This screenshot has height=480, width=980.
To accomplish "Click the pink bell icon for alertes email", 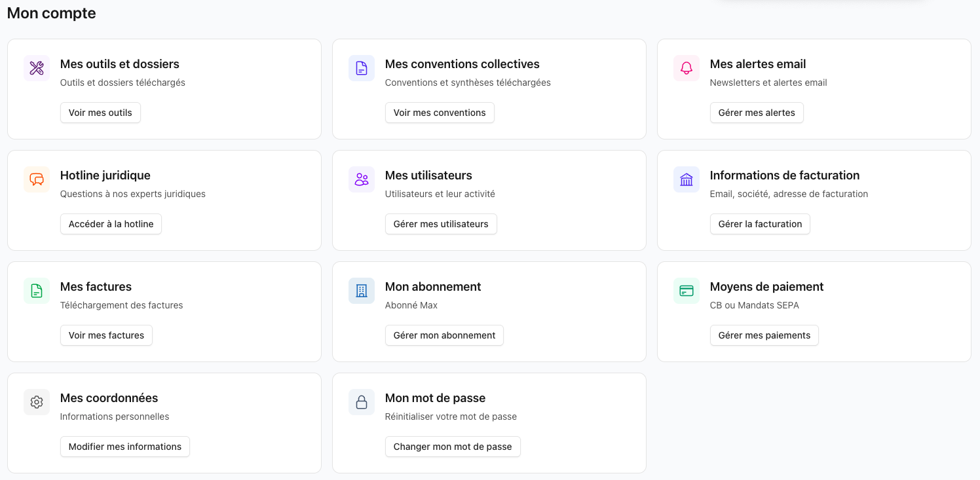I will [x=687, y=68].
